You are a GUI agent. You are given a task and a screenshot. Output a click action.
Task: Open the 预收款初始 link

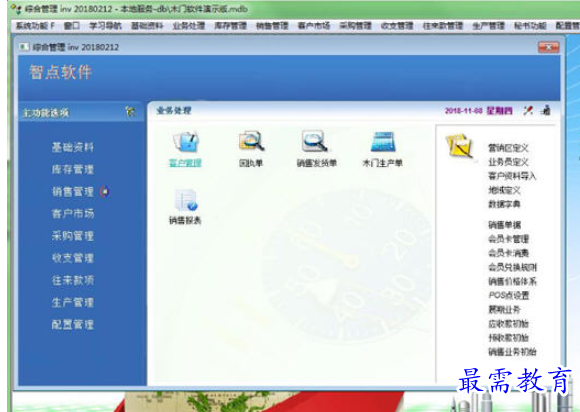[x=508, y=338]
